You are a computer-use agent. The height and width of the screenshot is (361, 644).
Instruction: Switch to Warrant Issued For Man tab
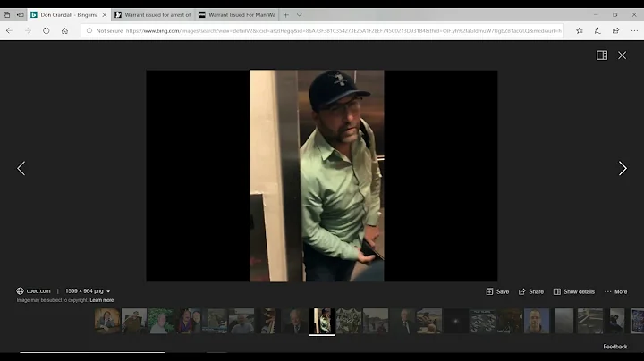point(236,15)
